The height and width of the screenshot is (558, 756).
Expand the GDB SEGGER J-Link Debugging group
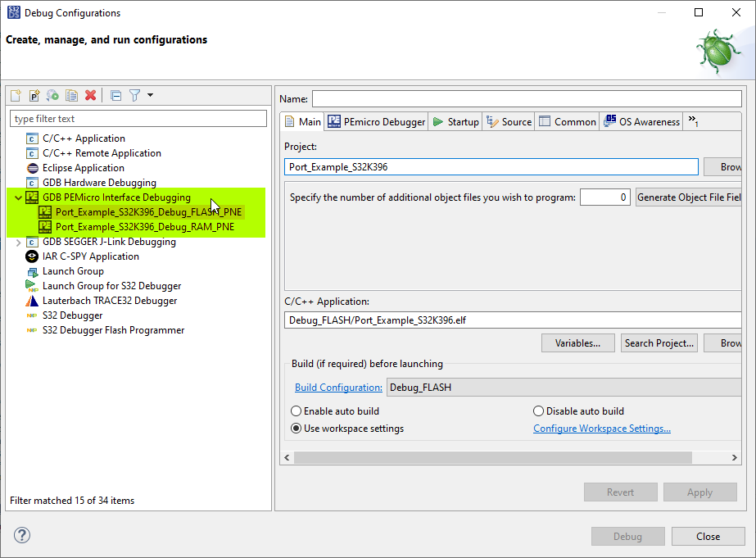pyautogui.click(x=18, y=241)
